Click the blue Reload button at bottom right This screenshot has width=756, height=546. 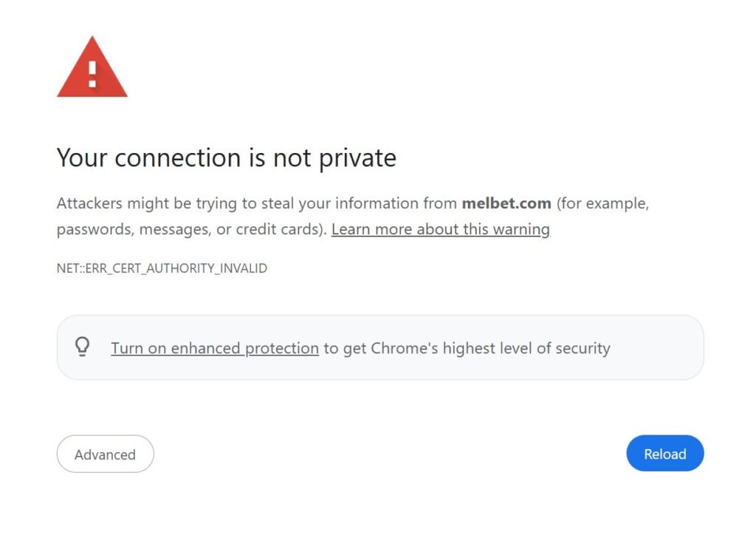coord(664,454)
